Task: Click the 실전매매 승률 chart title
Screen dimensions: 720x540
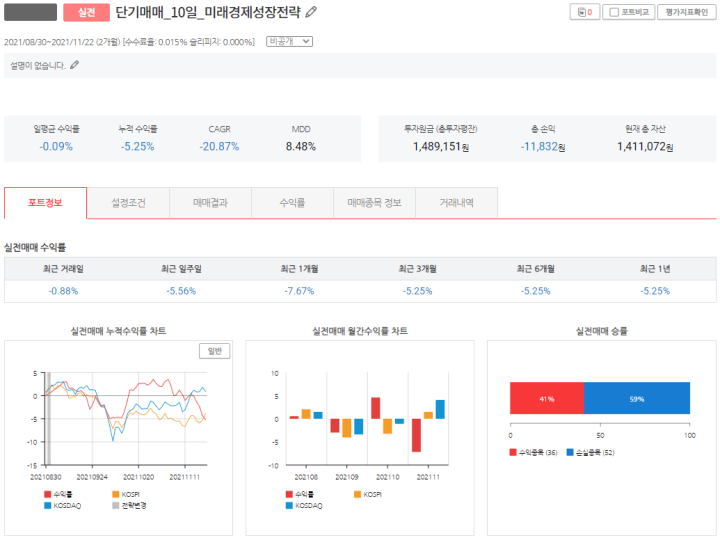Action: pos(602,331)
